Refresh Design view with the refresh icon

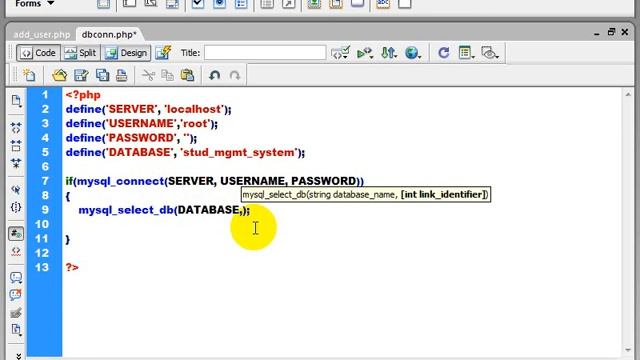(444, 53)
